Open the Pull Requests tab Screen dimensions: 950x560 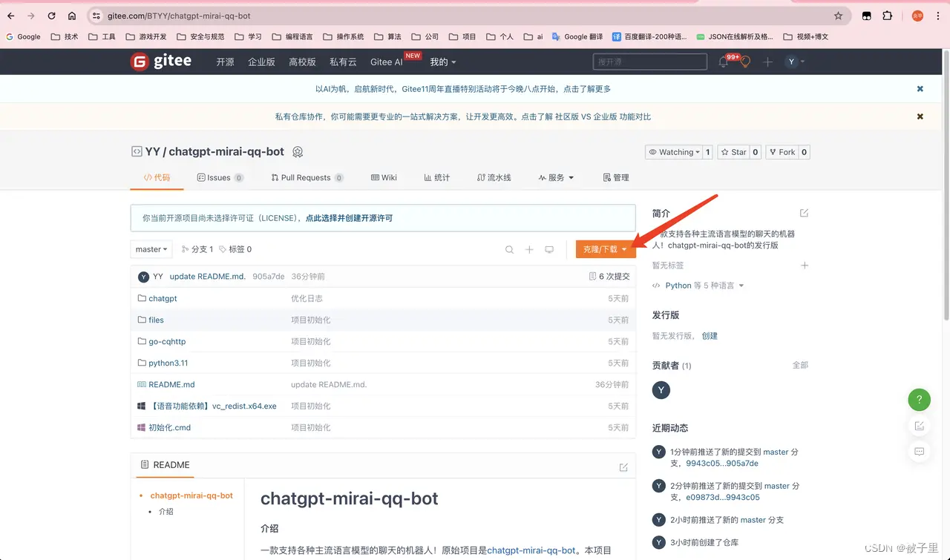(307, 178)
